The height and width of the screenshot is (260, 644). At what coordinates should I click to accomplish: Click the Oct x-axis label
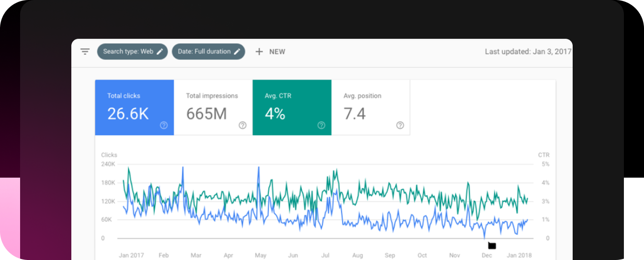click(x=422, y=256)
